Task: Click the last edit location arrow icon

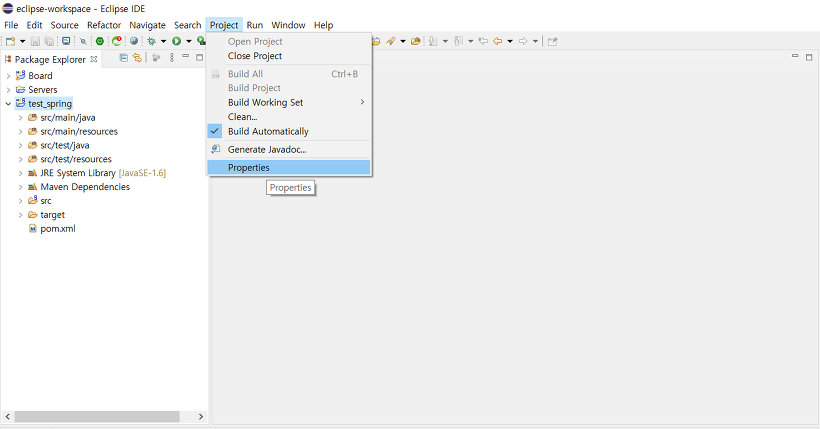Action: (483, 41)
